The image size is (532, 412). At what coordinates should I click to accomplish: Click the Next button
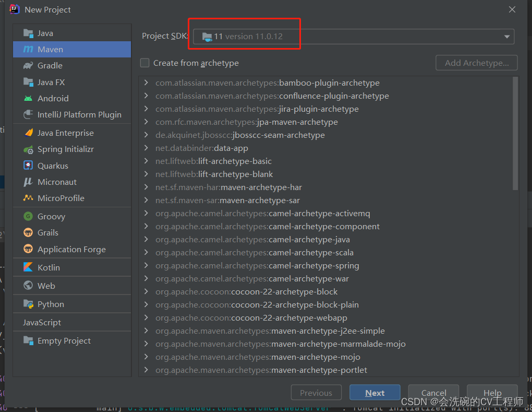coord(375,393)
